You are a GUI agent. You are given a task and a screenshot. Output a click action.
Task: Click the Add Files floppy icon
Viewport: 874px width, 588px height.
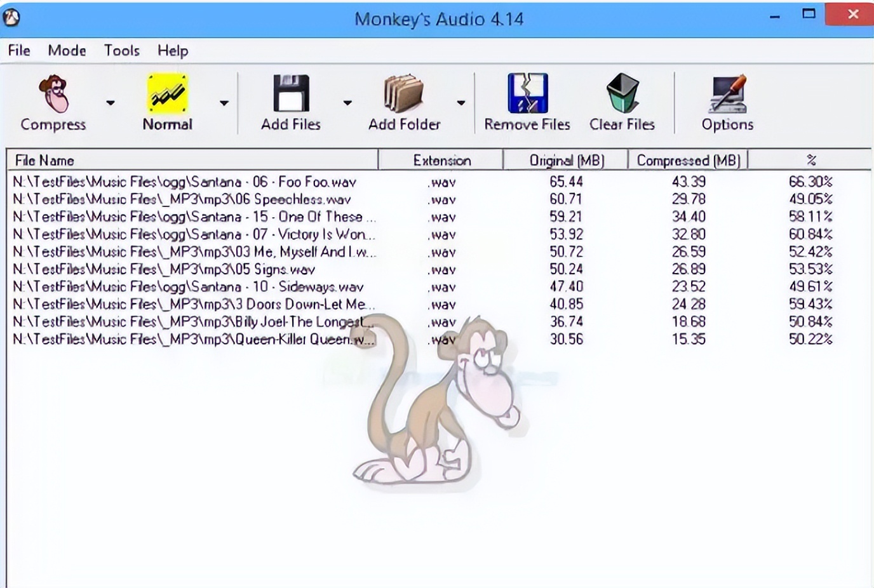click(x=291, y=94)
